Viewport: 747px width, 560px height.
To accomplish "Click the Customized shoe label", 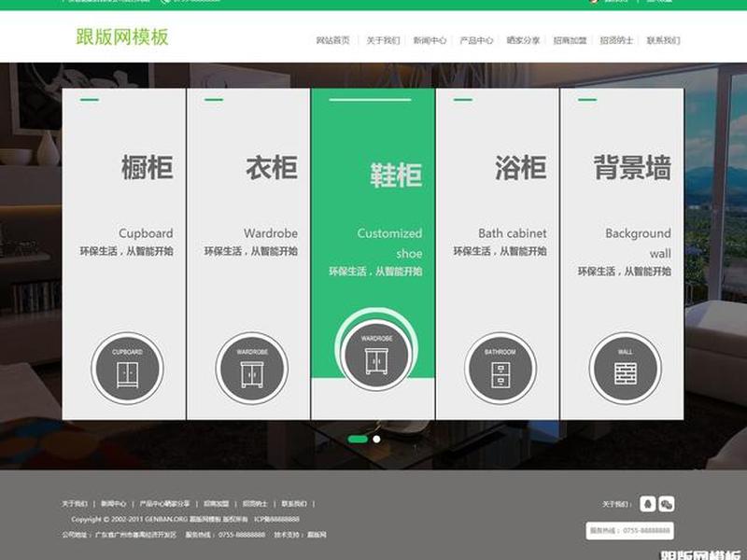I will click(x=389, y=244).
